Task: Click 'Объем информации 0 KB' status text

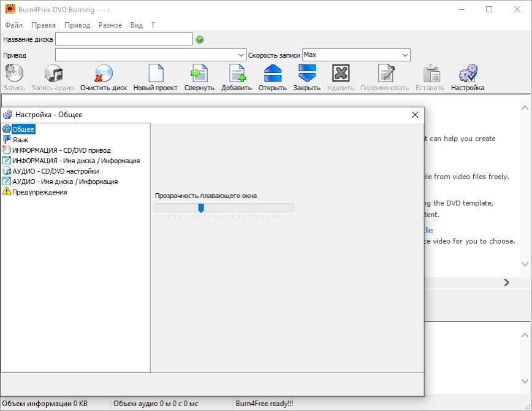Action: (x=45, y=404)
